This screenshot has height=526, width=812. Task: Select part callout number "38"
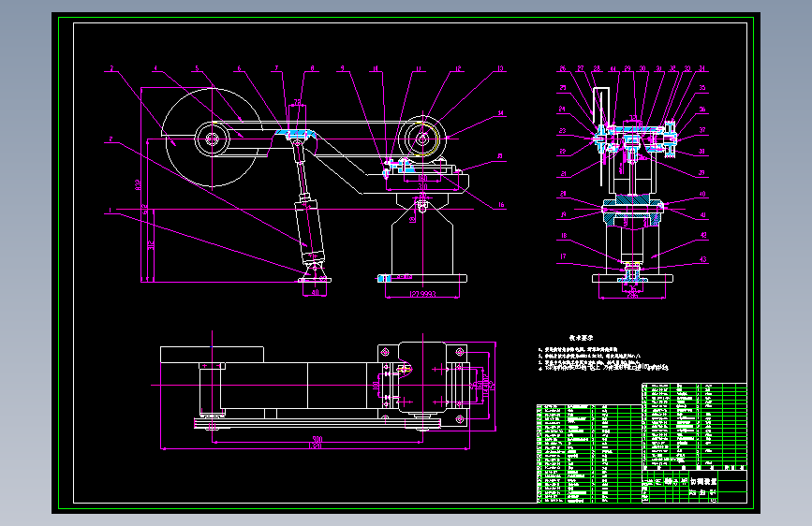pos(702,152)
